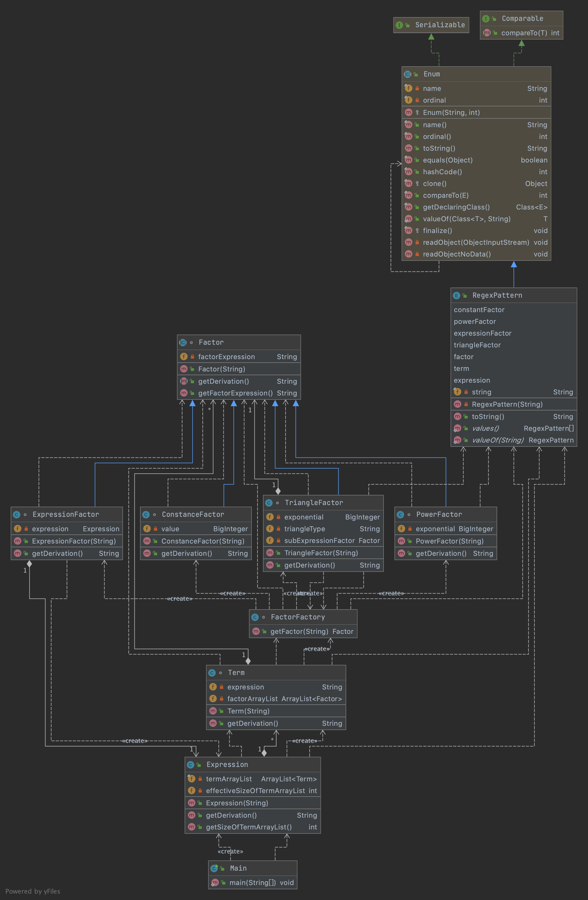Click the Comparable interface icon
This screenshot has height=900, width=588.
[x=486, y=18]
